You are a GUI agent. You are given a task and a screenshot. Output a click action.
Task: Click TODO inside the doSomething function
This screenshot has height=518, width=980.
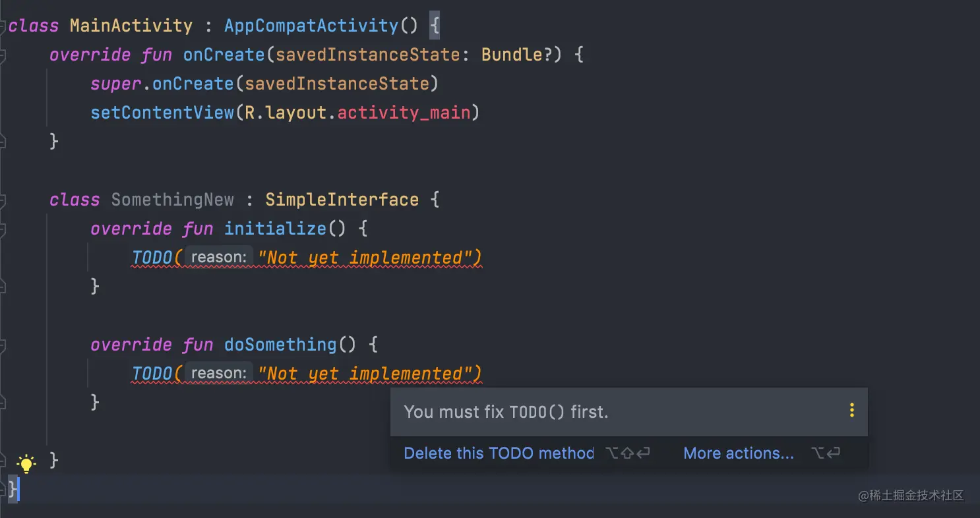tap(152, 374)
